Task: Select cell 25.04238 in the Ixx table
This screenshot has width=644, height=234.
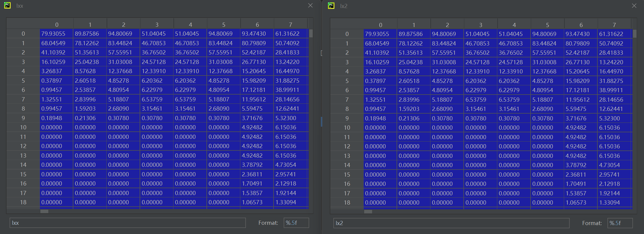Action: 90,62
